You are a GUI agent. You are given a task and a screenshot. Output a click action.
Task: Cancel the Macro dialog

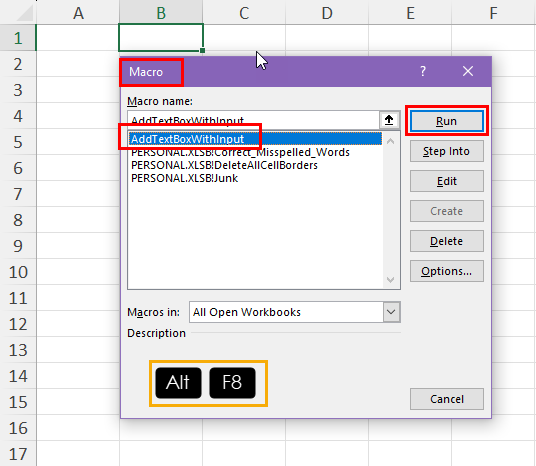[446, 399]
